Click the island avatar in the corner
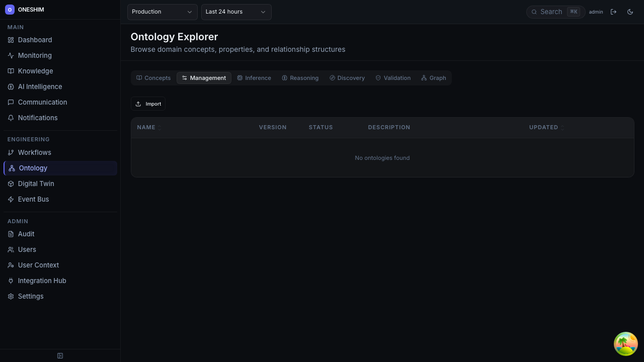644x362 pixels. [x=625, y=344]
